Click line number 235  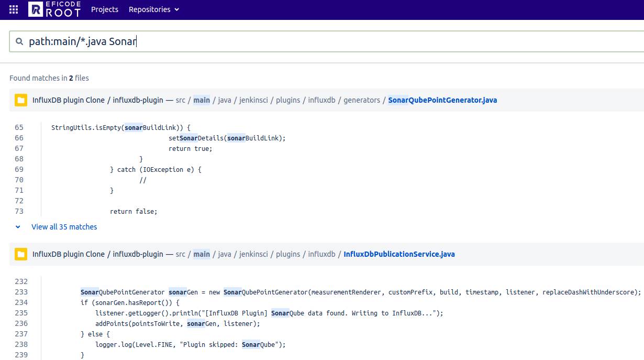[21, 313]
